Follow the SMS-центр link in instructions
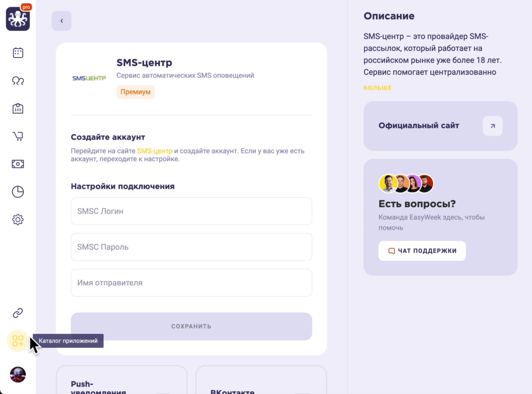The width and height of the screenshot is (532, 394). 155,151
